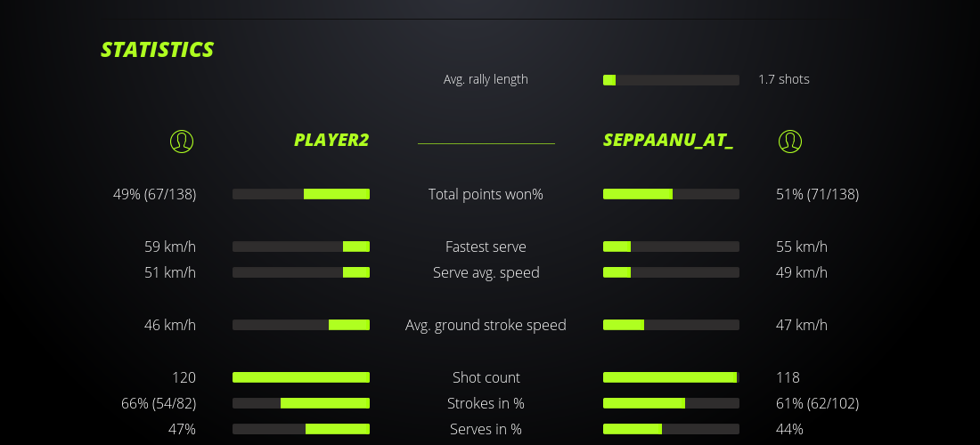The image size is (980, 445).
Task: Click SEPPAANU_AT_'s Shot count bar
Action: pyautogui.click(x=671, y=377)
